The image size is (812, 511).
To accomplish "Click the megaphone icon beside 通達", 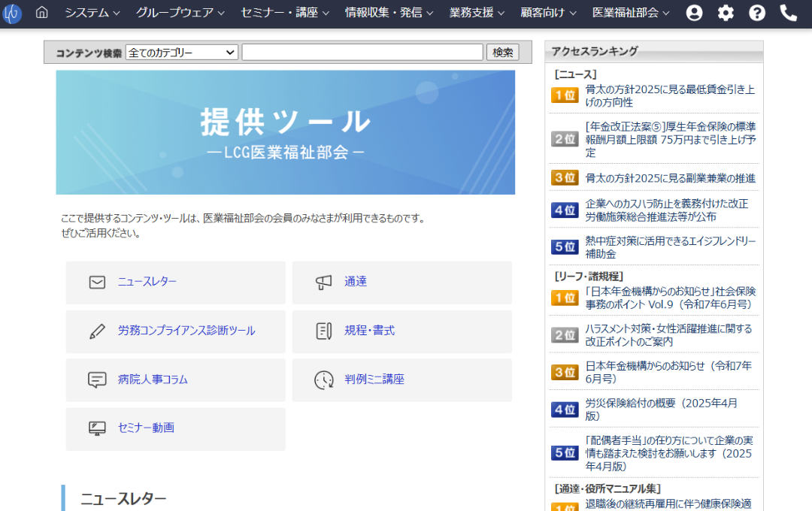I will point(323,282).
